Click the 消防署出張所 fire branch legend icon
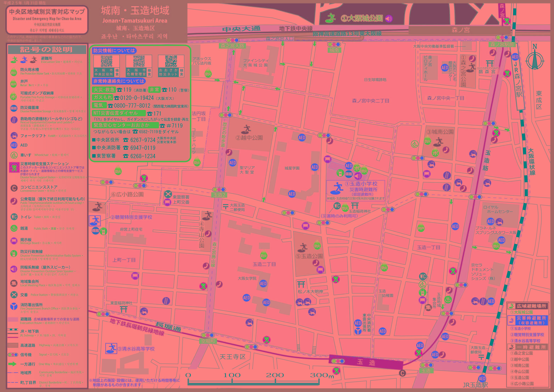 click(14, 306)
